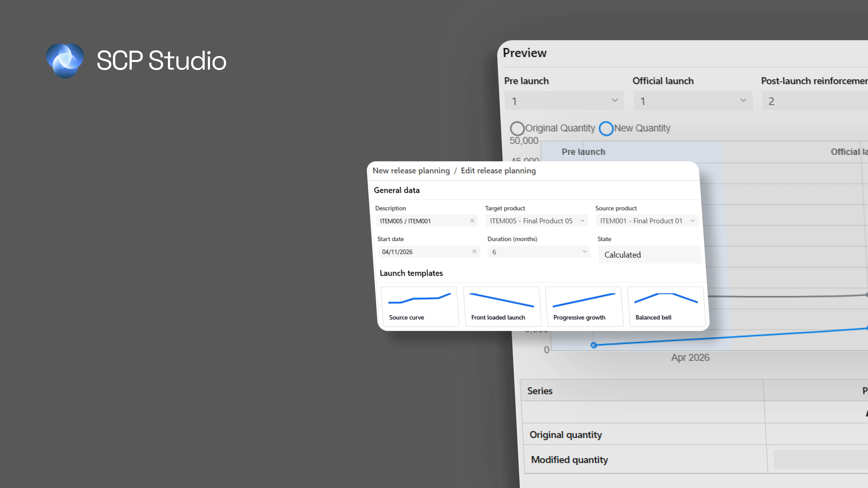Click the Modified quantity value cell
The image size is (868, 488).
point(821,459)
